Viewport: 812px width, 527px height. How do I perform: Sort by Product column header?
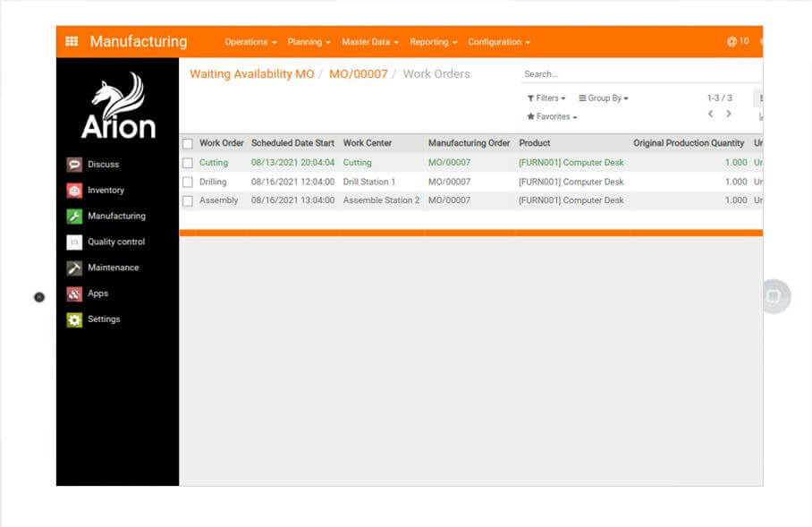535,143
